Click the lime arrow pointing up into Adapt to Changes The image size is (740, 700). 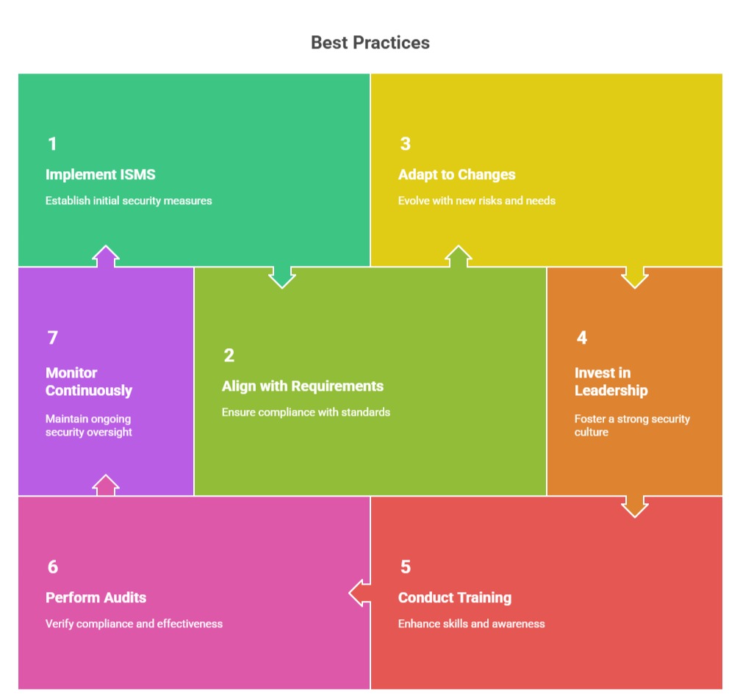(x=459, y=256)
